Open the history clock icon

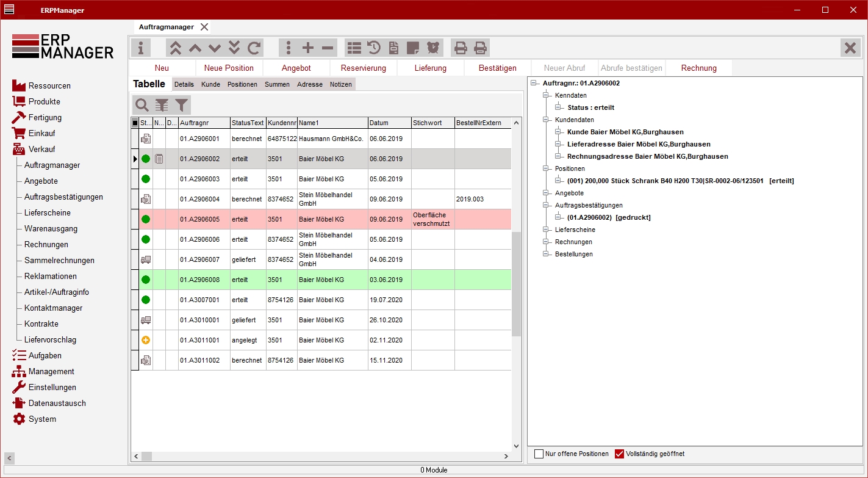click(x=373, y=48)
